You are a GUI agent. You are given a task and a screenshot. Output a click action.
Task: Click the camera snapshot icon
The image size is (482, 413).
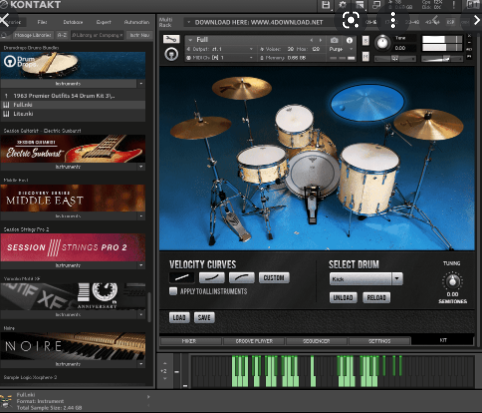coord(334,40)
